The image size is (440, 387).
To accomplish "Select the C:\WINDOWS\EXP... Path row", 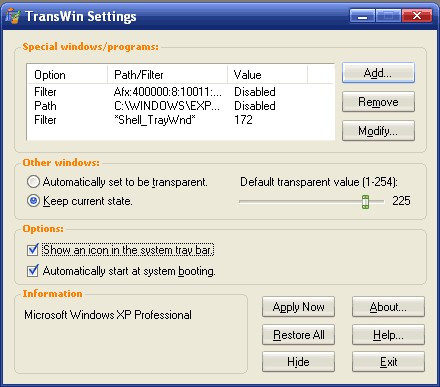I will coord(180,106).
